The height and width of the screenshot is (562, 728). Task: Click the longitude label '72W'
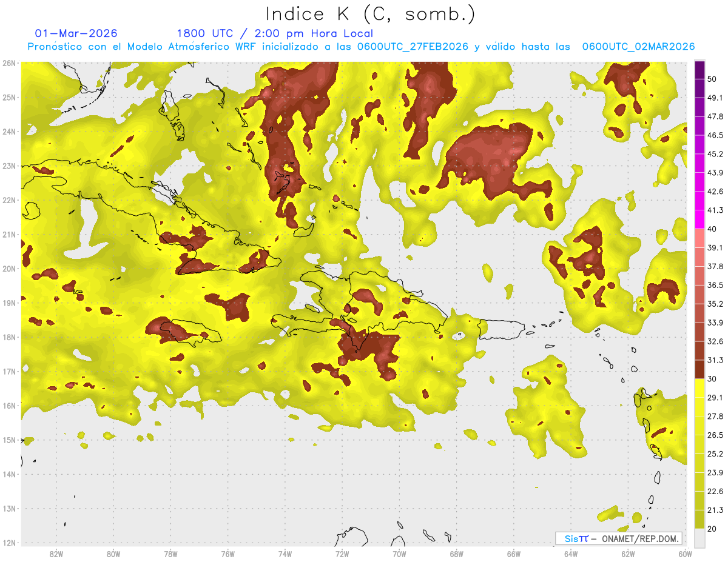tap(342, 554)
